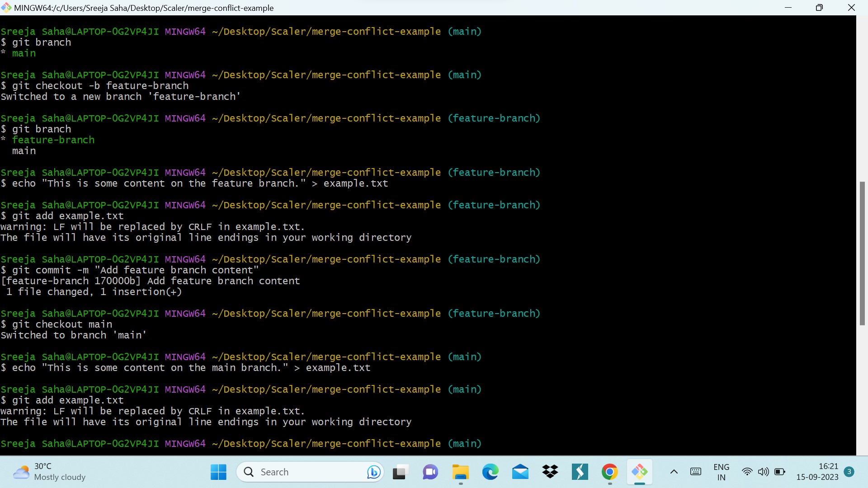This screenshot has height=488, width=868.
Task: Open the Wi-Fi network quick settings
Action: click(747, 472)
